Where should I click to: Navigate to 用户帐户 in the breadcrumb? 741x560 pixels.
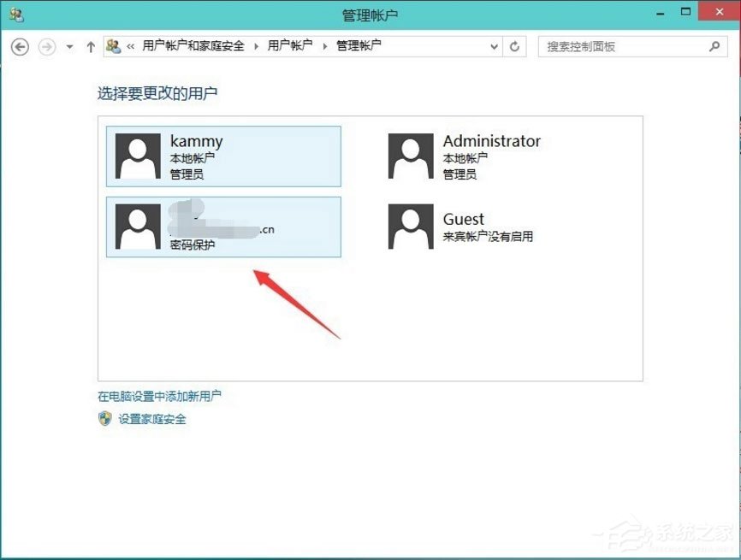pos(280,45)
